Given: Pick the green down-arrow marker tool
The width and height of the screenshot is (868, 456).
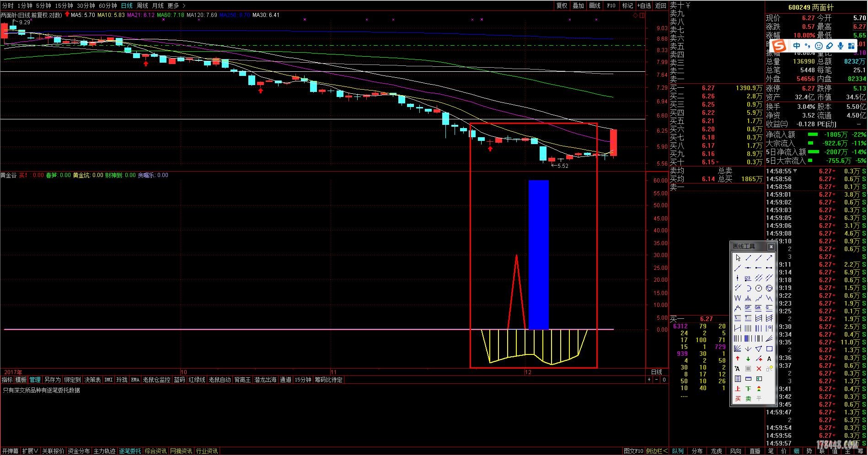Looking at the screenshot, I should tap(748, 359).
